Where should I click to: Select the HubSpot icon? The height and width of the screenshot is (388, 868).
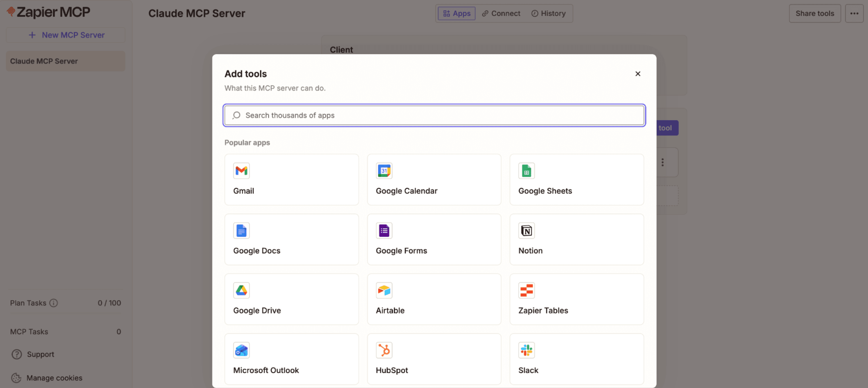pyautogui.click(x=384, y=350)
